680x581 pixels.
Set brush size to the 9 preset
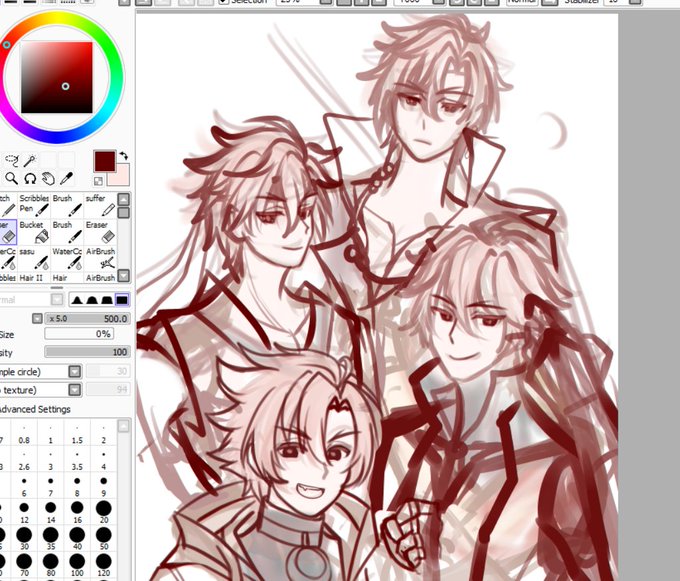[104, 487]
